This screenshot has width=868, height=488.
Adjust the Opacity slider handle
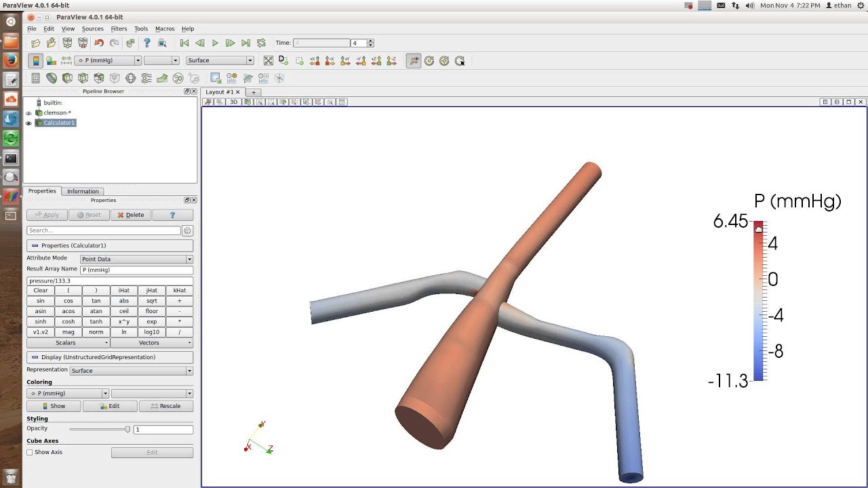tap(127, 429)
